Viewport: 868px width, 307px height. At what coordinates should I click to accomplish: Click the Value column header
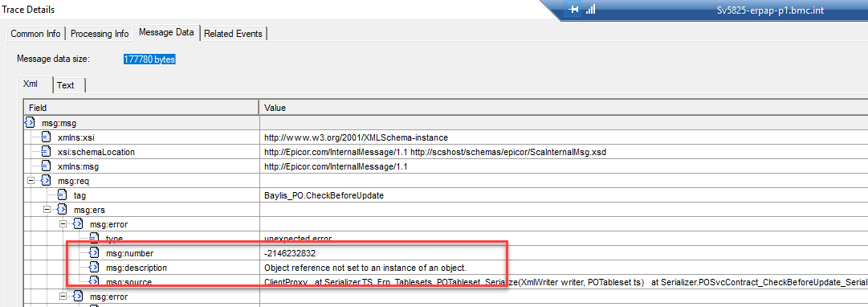pos(563,108)
